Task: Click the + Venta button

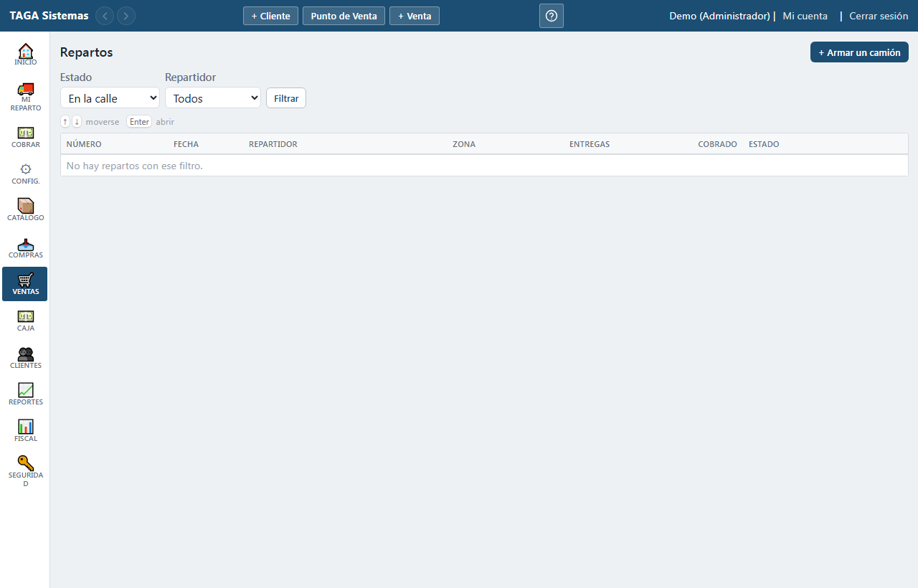Action: 415,16
